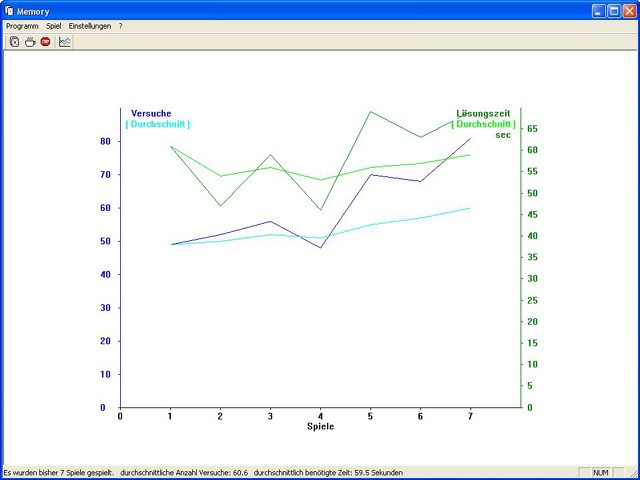
Task: Open the Einstellungen menu
Action: click(90, 26)
